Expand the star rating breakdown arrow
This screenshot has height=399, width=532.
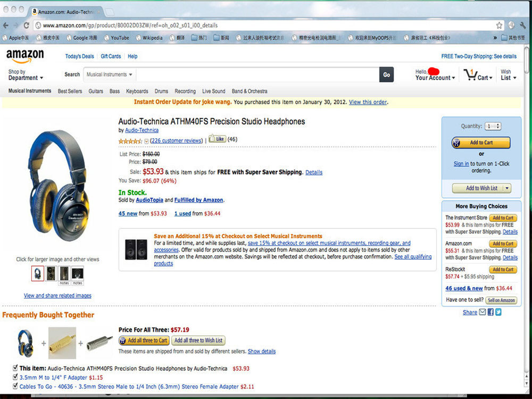[146, 141]
